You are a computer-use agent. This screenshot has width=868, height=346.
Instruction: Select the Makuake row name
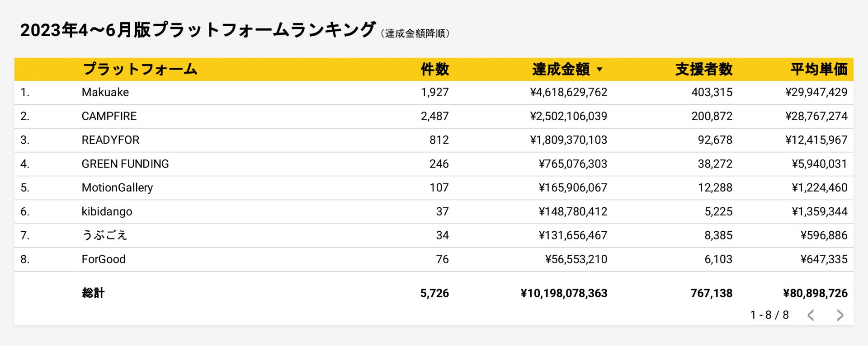[x=105, y=92]
